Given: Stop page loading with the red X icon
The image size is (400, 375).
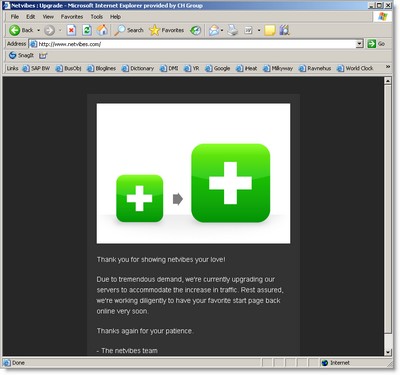Looking at the screenshot, I should (71, 30).
